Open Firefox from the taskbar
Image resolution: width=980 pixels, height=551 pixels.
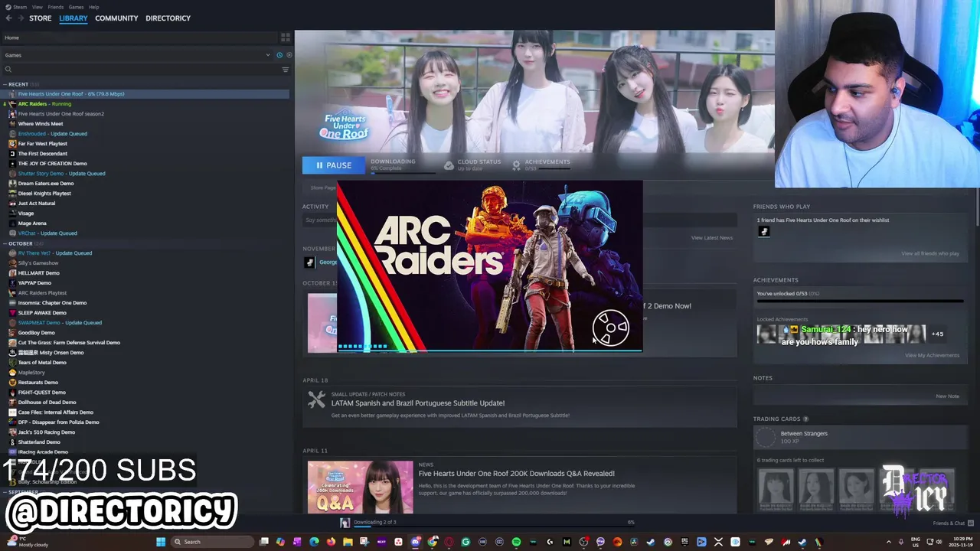331,542
